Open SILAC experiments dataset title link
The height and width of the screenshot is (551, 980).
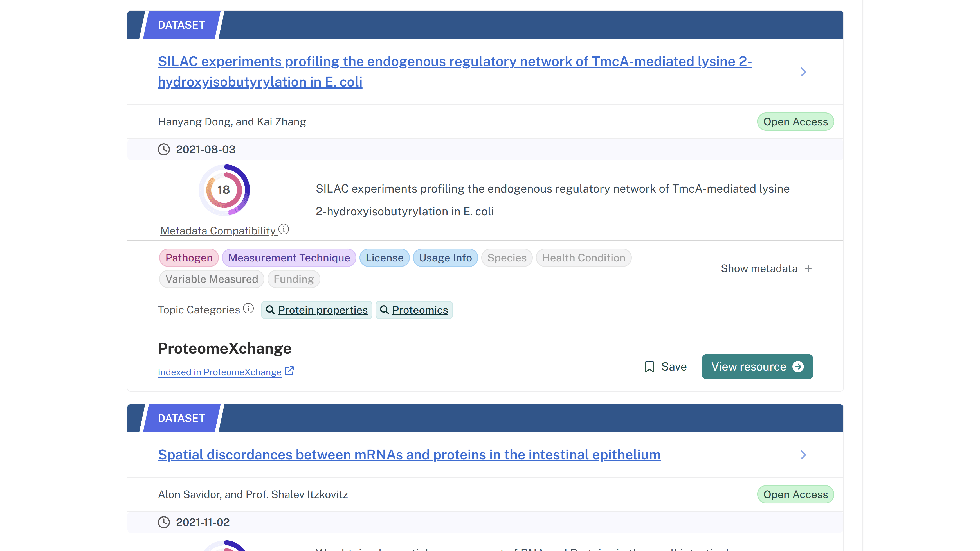455,71
